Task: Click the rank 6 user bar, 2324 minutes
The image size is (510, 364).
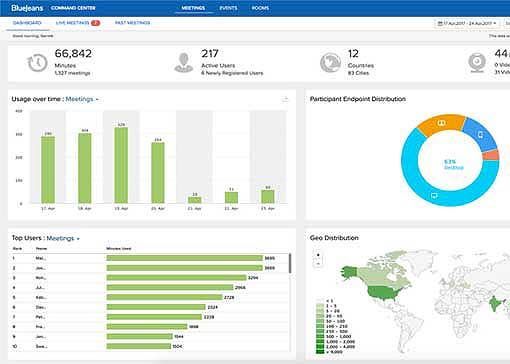Action: [x=156, y=307]
